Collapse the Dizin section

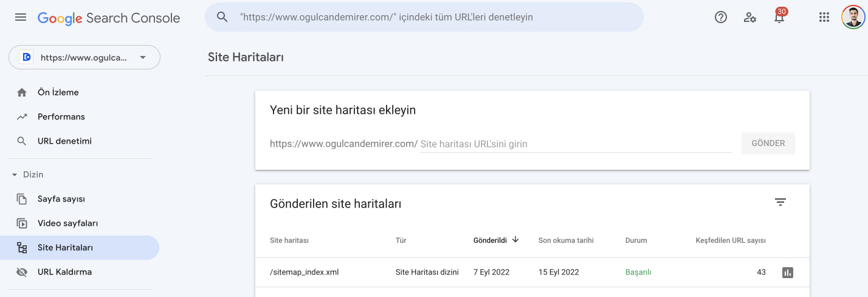click(15, 175)
